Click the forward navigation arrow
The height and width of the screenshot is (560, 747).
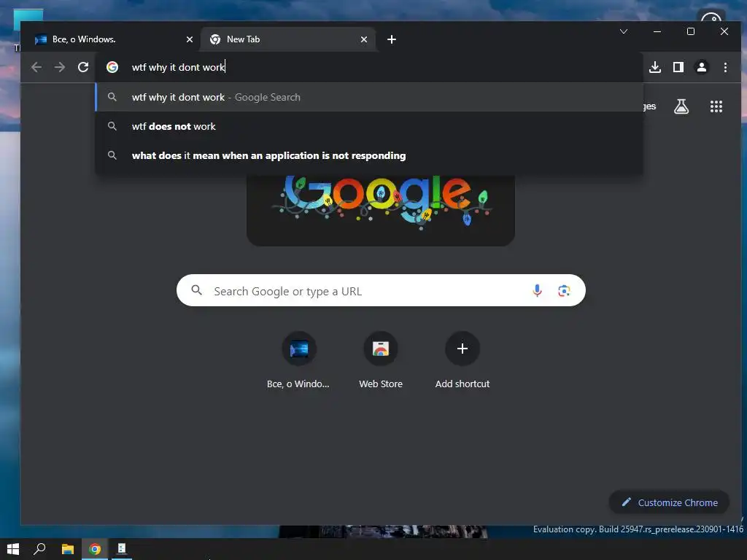click(60, 67)
